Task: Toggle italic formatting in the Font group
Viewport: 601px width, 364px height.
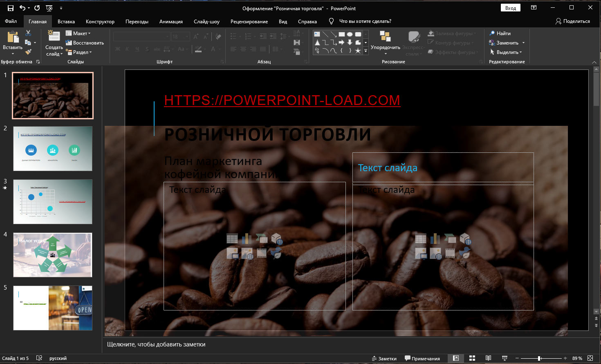Action: click(x=127, y=49)
